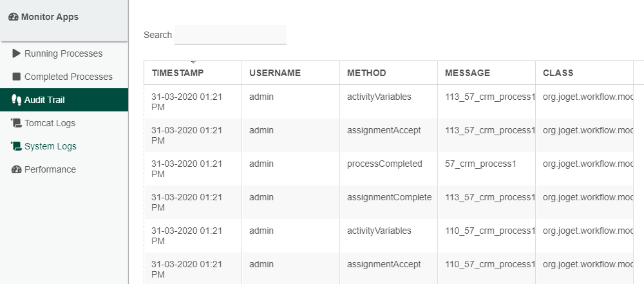644x284 pixels.
Task: Focus the Search input field
Action: coord(230,35)
